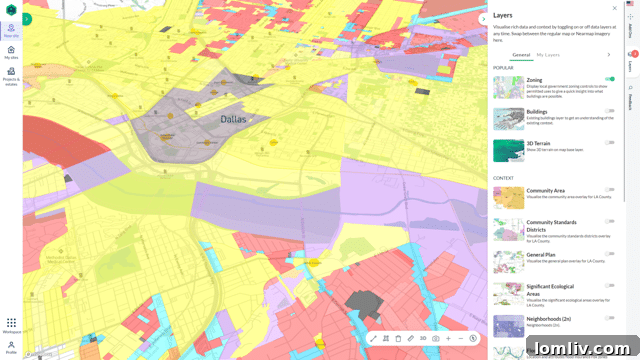Viewport: 640px width, 360px height.
Task: Enable the General Plan toggle
Action: point(610,254)
